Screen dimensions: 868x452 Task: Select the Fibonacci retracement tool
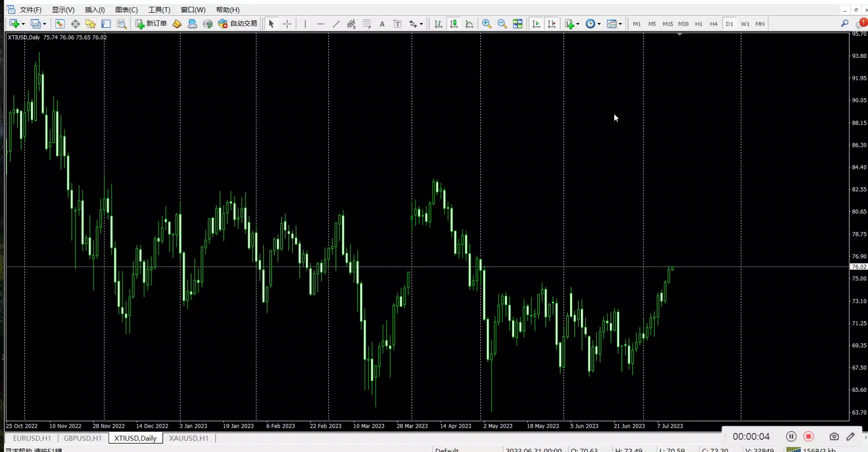[x=367, y=24]
